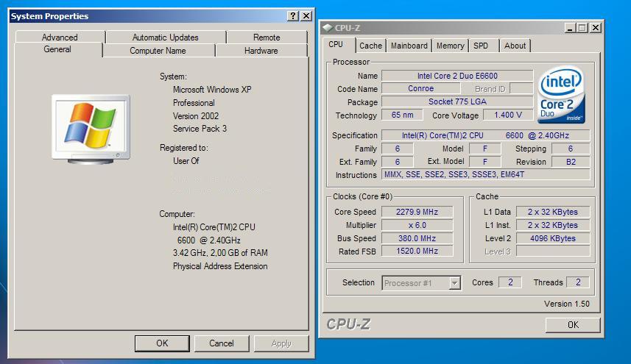Image resolution: width=631 pixels, height=364 pixels.
Task: Click OK in System Properties
Action: (x=162, y=343)
